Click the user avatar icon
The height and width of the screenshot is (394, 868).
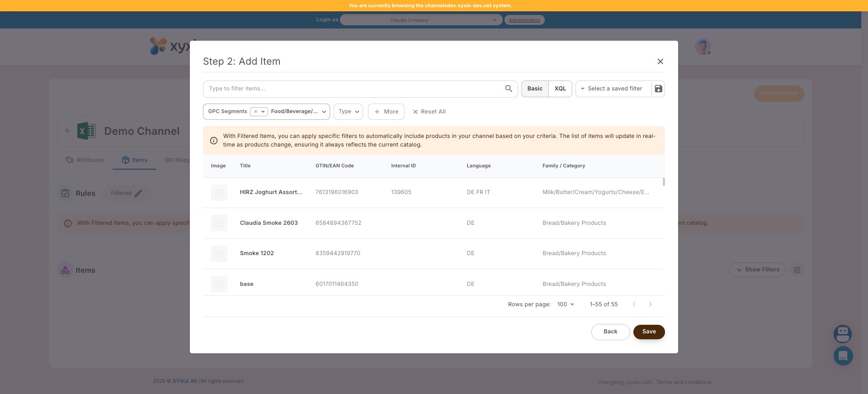click(x=702, y=47)
